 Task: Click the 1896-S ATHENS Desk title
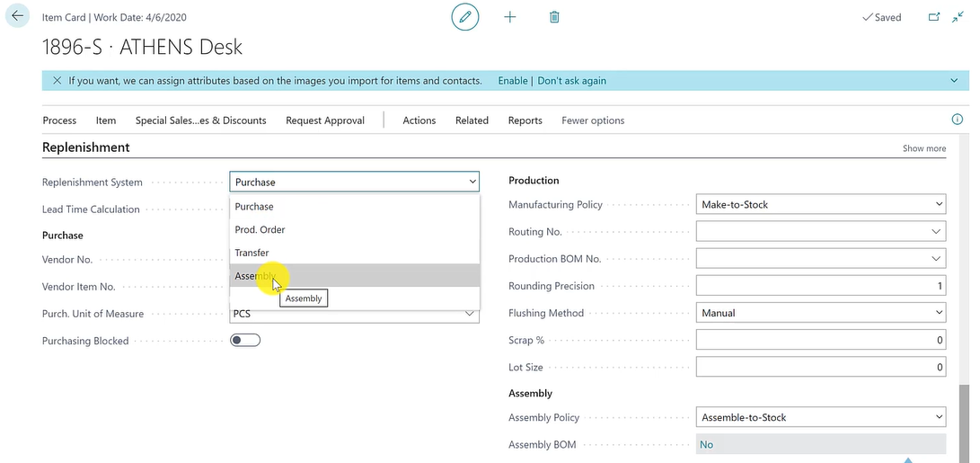(x=142, y=47)
